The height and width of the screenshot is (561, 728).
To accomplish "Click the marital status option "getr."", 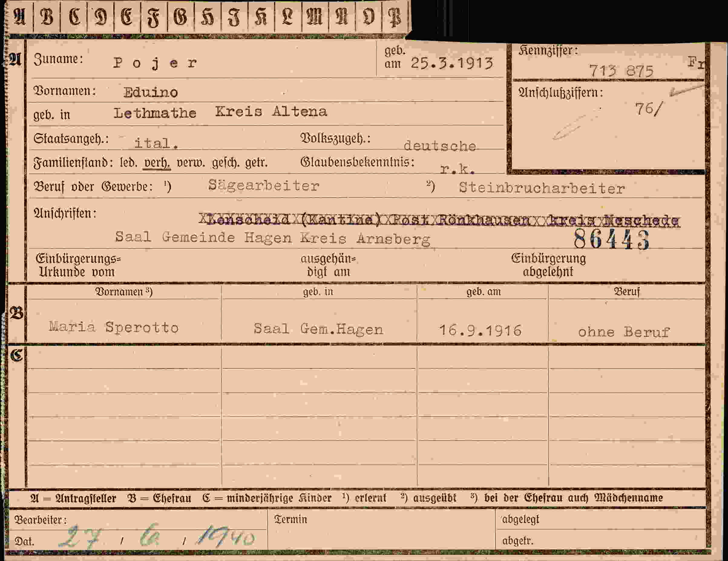I will [x=256, y=163].
